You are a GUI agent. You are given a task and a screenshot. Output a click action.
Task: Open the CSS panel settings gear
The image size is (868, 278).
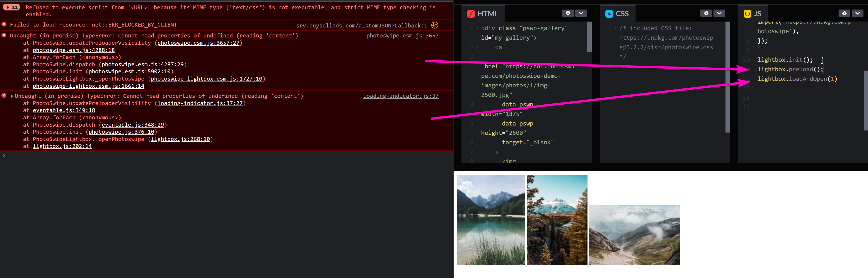pos(706,13)
